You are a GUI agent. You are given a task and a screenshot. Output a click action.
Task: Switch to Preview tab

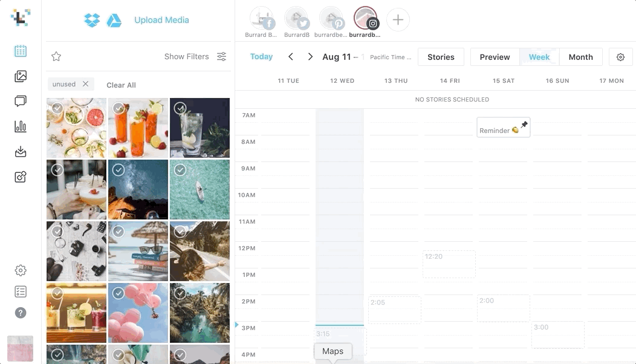coord(495,57)
